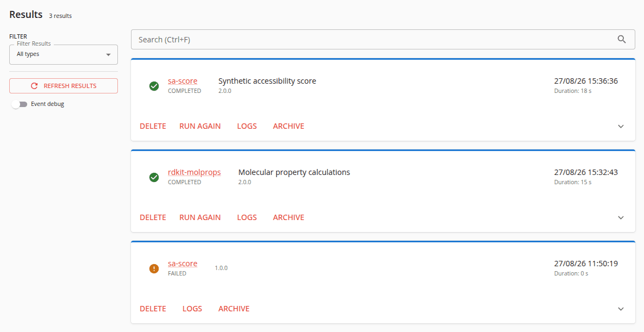This screenshot has width=644, height=332.
Task: Click the 'Molecular property calculations' title
Action: [294, 172]
